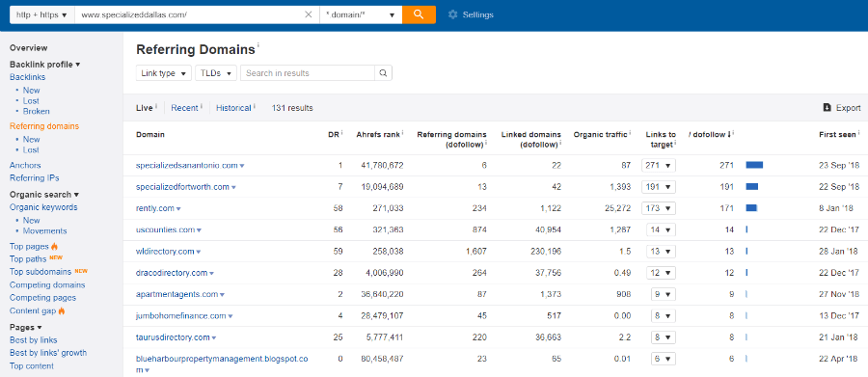Screen dimensions: 868x377
Task: Sort by the Domain column header
Action: (x=150, y=134)
